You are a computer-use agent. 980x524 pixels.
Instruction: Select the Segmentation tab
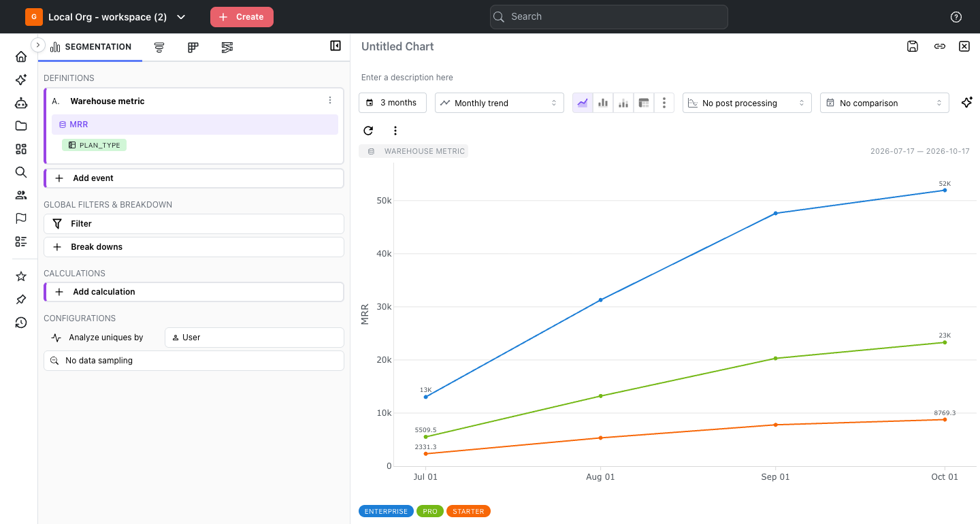[91, 47]
